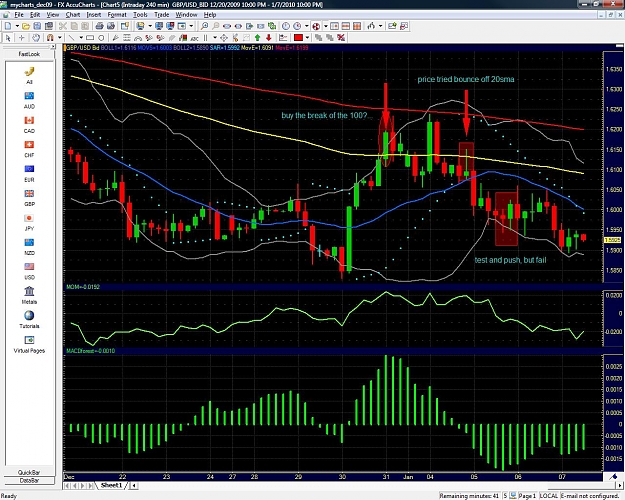Go to the last sheet navigation arrow
Image resolution: width=625 pixels, height=500 pixels.
pos(91,486)
